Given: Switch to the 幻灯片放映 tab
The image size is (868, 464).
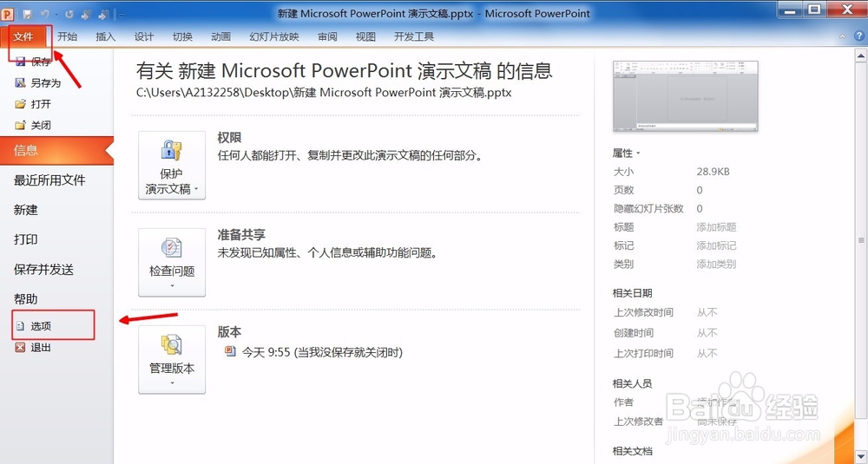Looking at the screenshot, I should (274, 36).
